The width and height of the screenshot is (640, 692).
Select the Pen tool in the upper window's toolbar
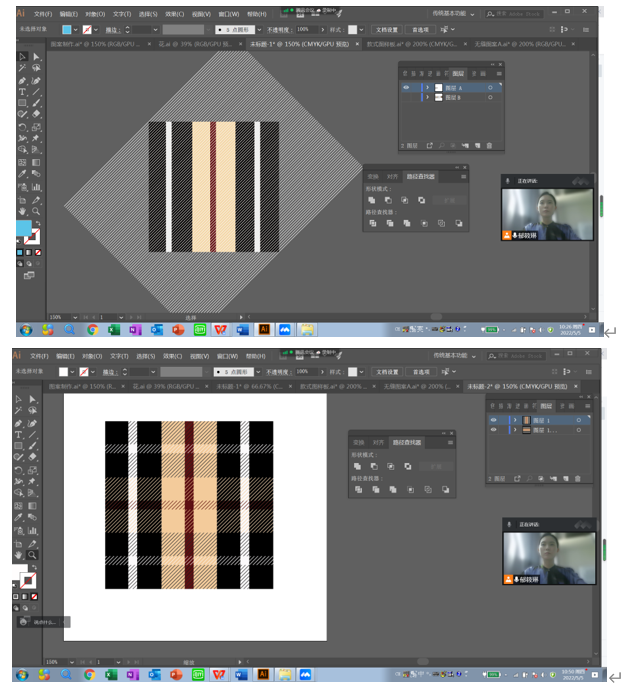tap(21, 81)
